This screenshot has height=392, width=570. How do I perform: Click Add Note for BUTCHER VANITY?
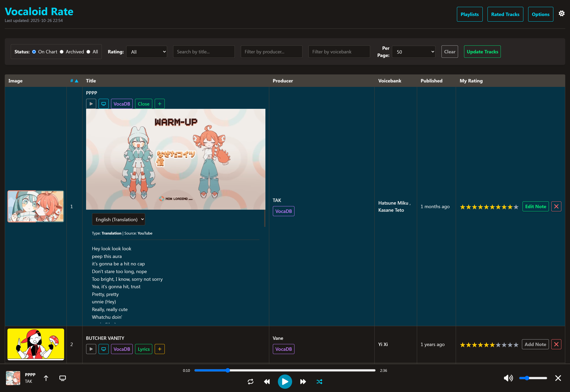pos(535,344)
